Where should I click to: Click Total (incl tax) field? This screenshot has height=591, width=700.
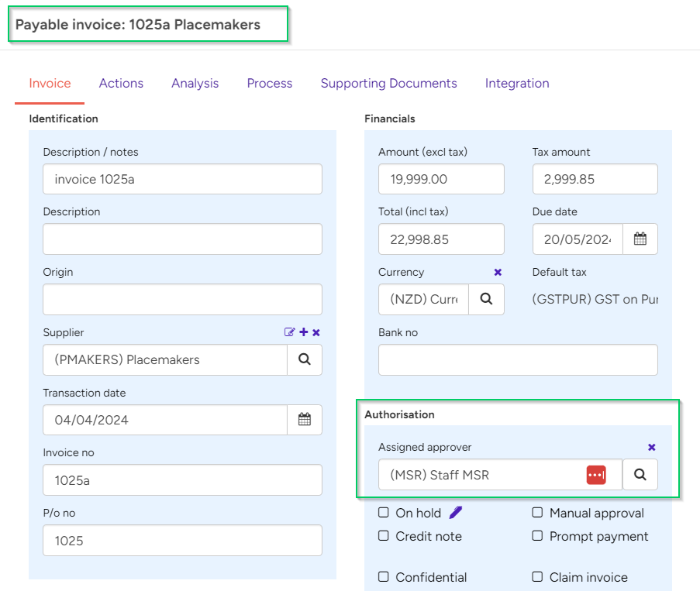click(x=442, y=239)
